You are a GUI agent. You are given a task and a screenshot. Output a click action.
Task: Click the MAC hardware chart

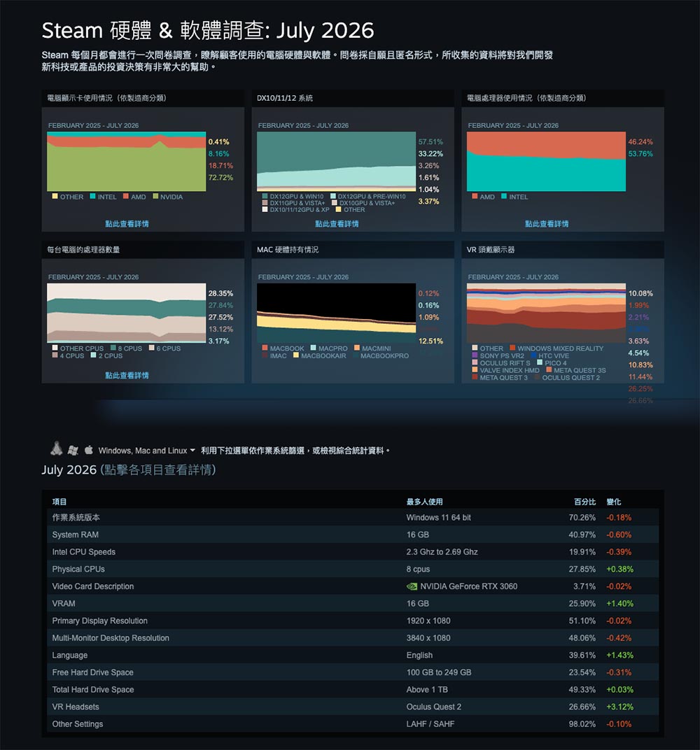(337, 313)
